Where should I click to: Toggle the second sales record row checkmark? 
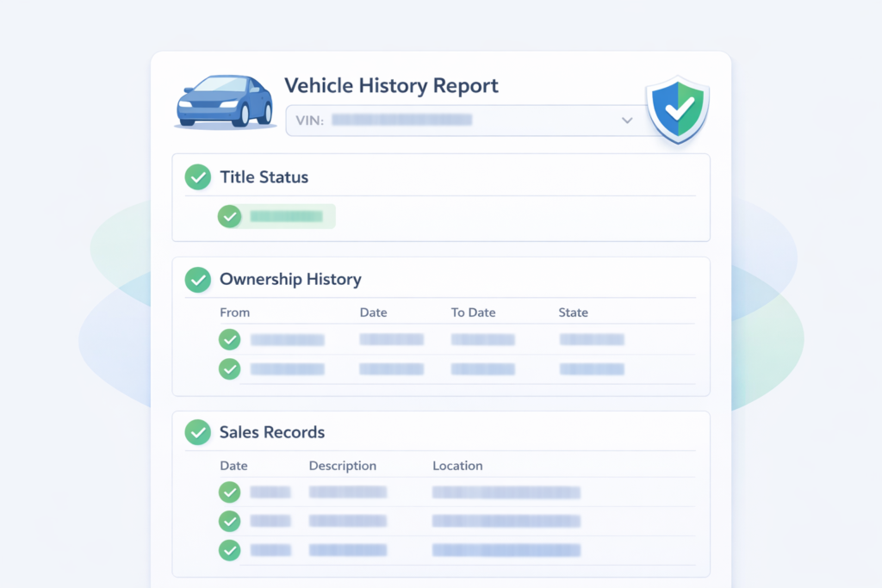[229, 521]
